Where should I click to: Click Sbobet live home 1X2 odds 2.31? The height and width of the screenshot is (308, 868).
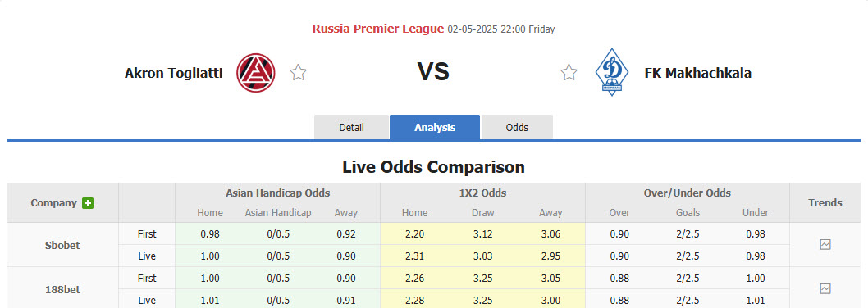coord(414,256)
